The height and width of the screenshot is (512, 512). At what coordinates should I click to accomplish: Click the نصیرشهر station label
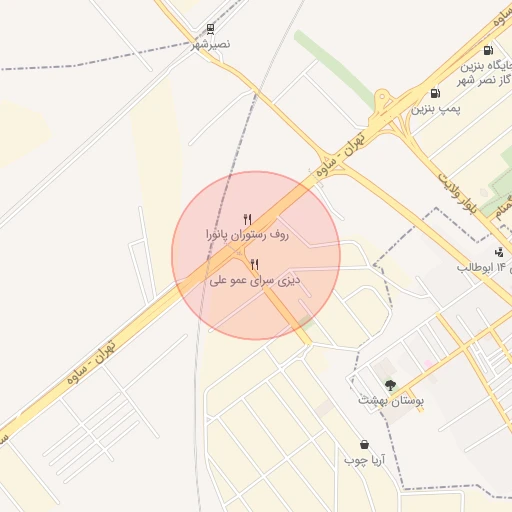(211, 44)
